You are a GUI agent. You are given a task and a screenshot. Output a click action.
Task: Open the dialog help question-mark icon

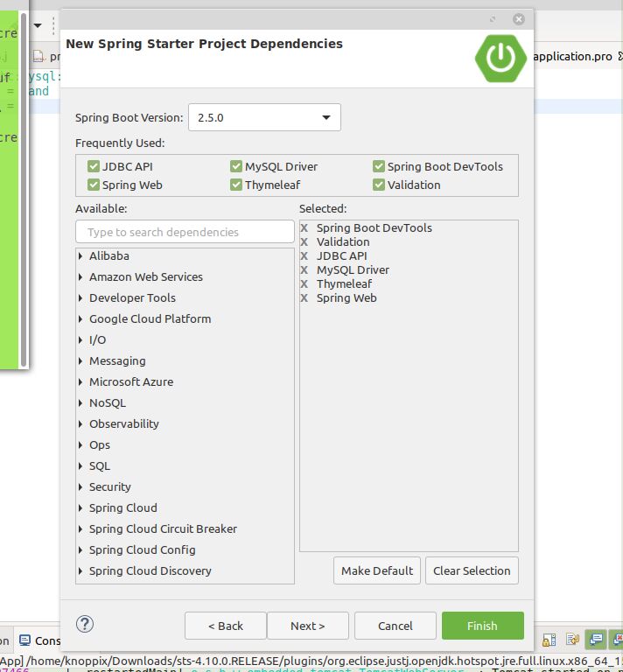click(85, 624)
